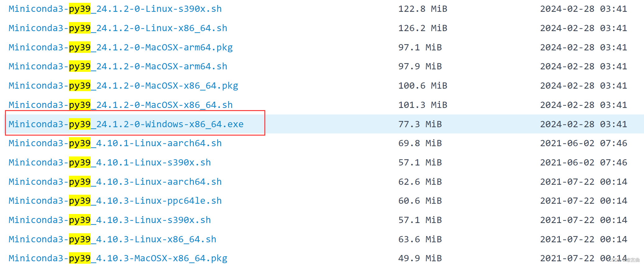The width and height of the screenshot is (644, 265).
Task: Click the date in the Windows-x86_64.exe row
Action: 584,124
